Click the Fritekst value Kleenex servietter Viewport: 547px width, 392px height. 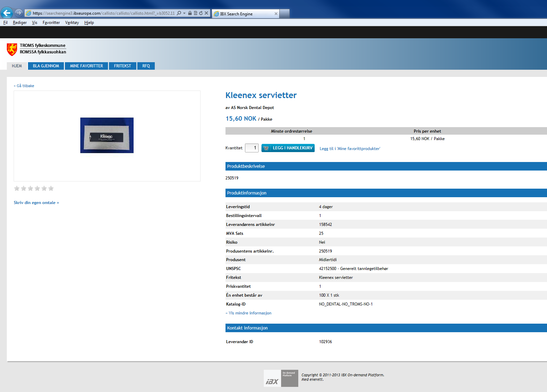(336, 278)
